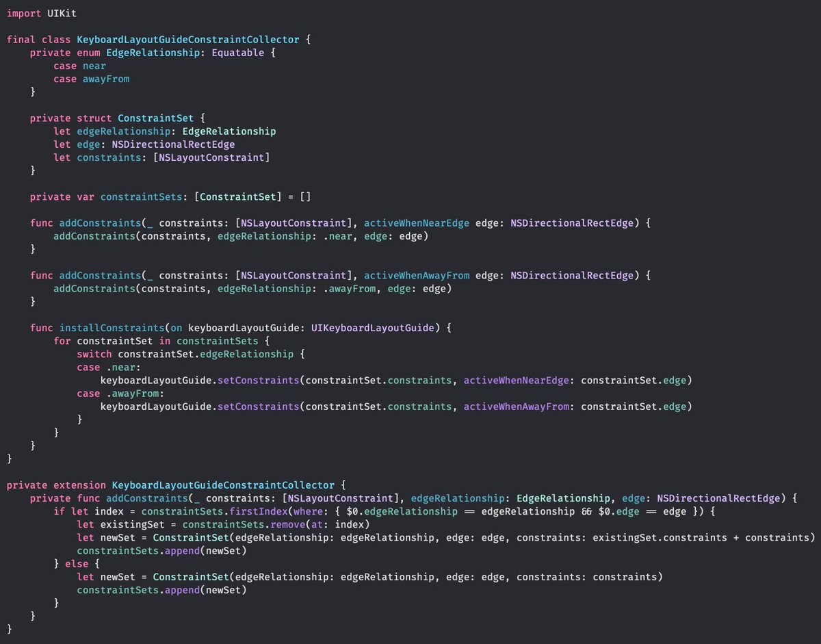The width and height of the screenshot is (821, 644).
Task: Click 'private func addConstraints' signature line
Action: coord(414,498)
